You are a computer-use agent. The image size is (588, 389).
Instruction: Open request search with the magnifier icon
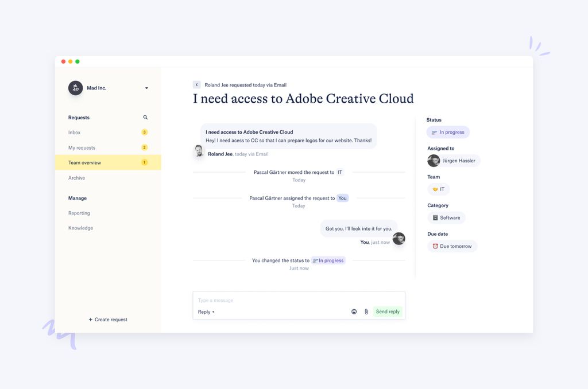point(145,117)
